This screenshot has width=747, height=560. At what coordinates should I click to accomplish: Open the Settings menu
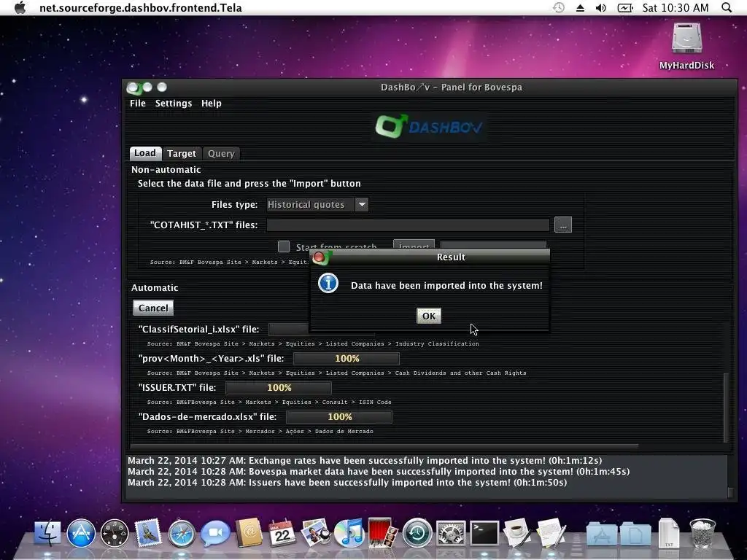[x=174, y=104]
